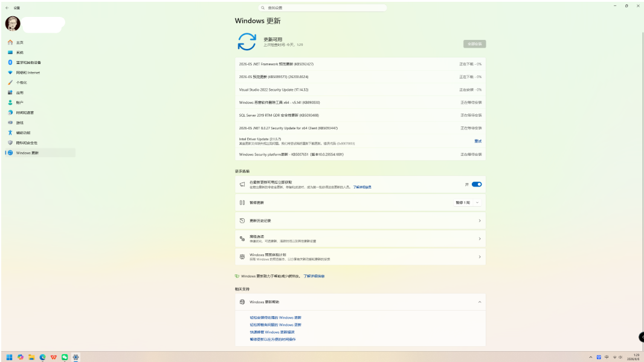Open the learn-more link under the latest-updates toggle
The image size is (644, 362).
pyautogui.click(x=362, y=187)
